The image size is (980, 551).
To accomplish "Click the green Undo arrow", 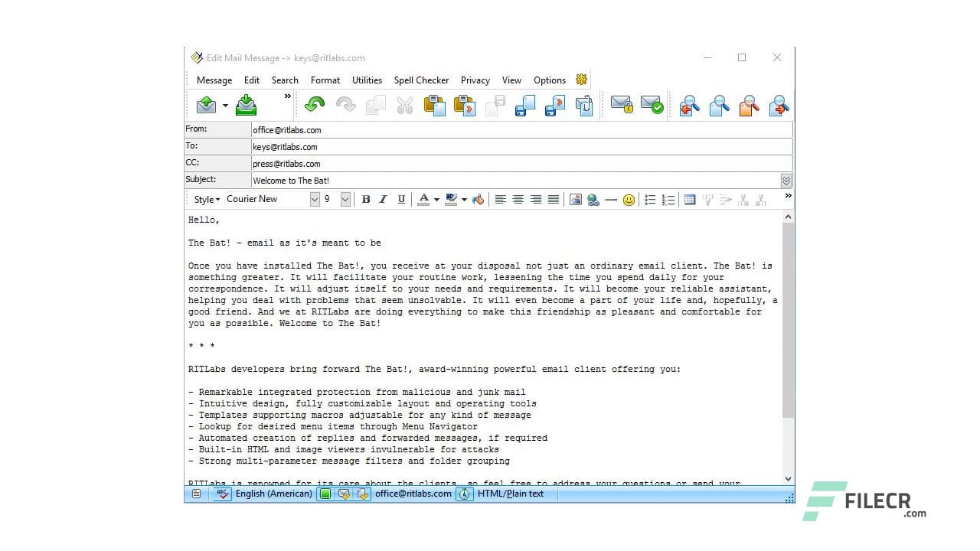I will pyautogui.click(x=314, y=105).
